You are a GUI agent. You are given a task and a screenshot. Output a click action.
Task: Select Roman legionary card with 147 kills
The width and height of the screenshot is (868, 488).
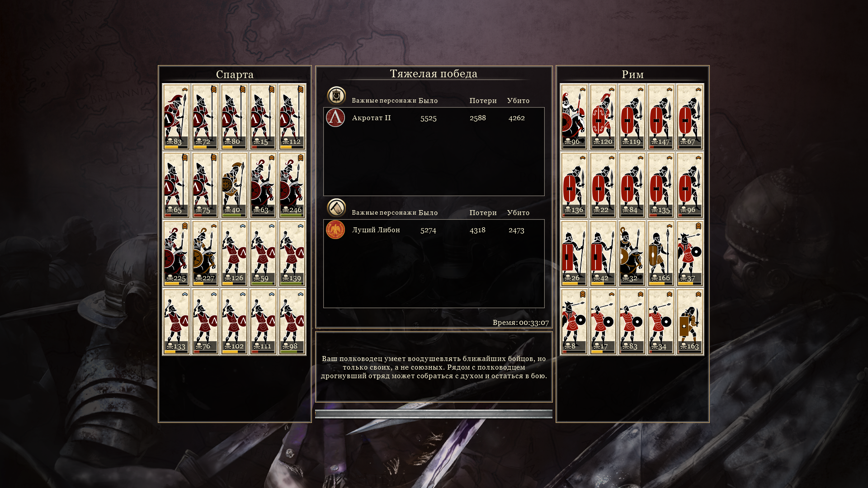[661, 117]
